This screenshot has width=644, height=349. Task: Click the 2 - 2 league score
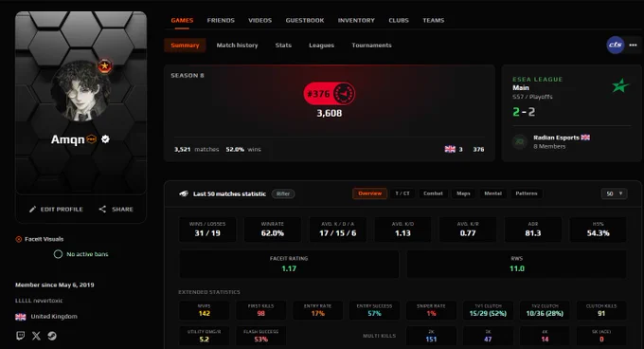[x=524, y=112]
